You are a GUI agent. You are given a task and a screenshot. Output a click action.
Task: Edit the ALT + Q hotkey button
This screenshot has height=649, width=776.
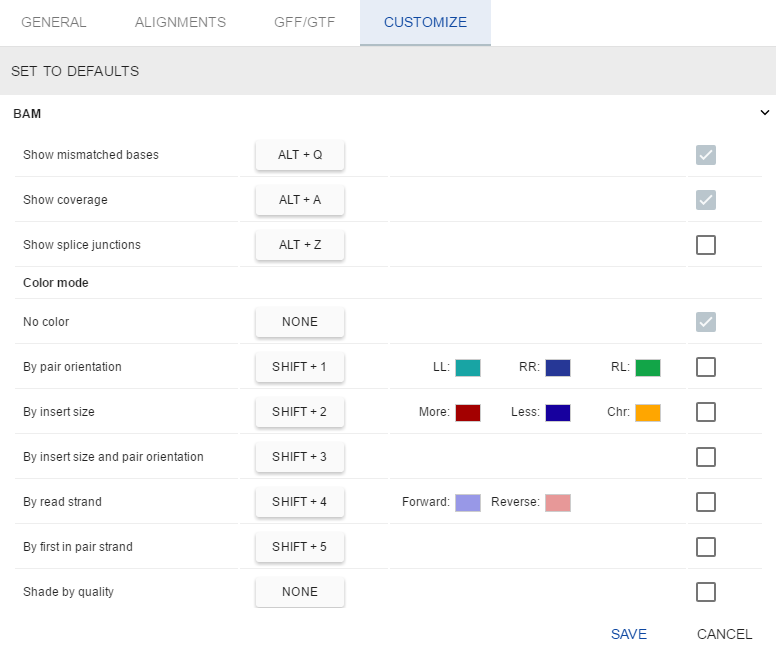point(300,155)
